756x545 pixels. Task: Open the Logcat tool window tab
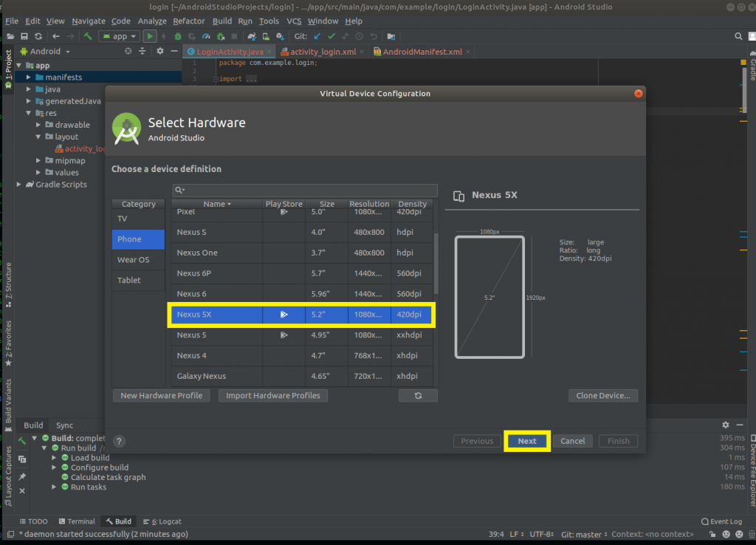click(x=162, y=521)
